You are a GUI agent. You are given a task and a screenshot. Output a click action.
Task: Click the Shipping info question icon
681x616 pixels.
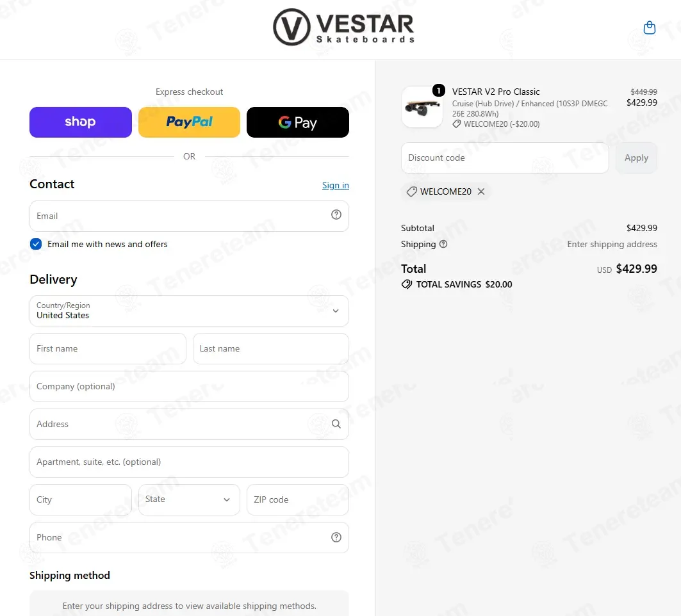click(x=443, y=244)
